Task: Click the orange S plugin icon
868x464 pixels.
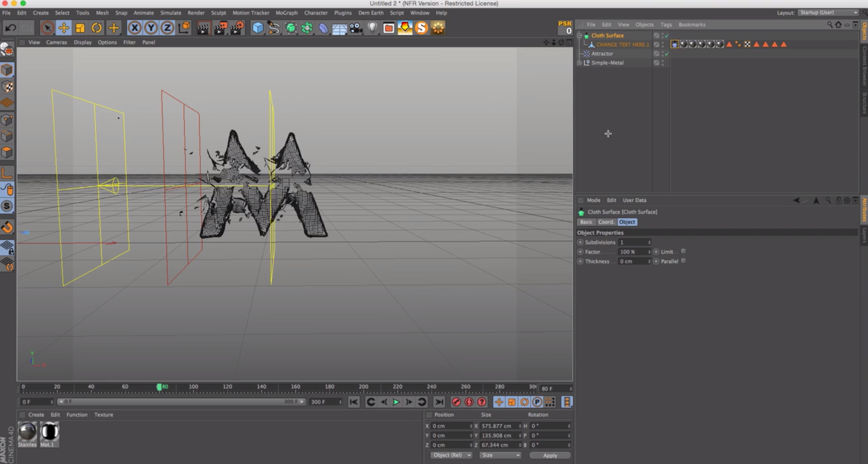Action: pos(422,28)
